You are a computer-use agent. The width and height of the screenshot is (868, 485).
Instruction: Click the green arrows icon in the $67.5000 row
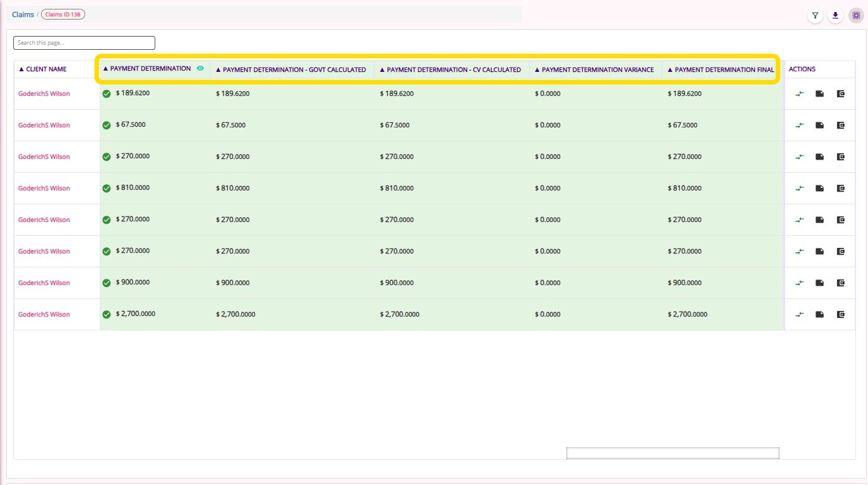[x=799, y=126]
